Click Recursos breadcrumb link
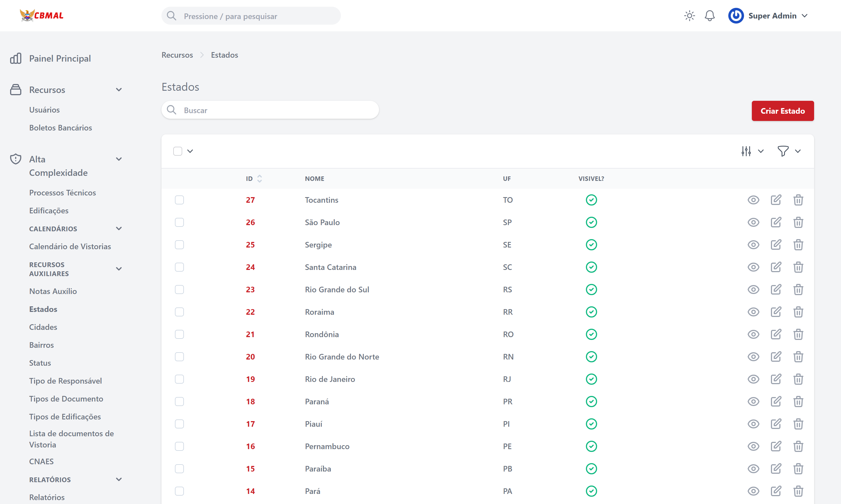841x504 pixels. pyautogui.click(x=177, y=55)
